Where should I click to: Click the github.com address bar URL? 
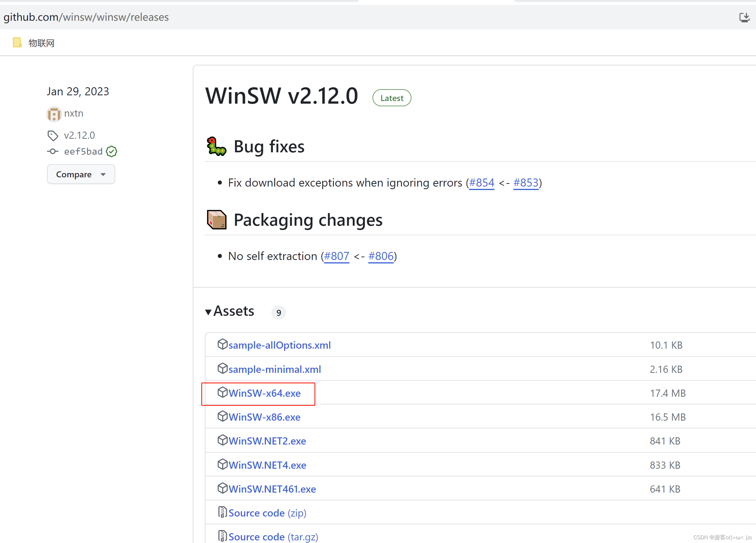86,17
